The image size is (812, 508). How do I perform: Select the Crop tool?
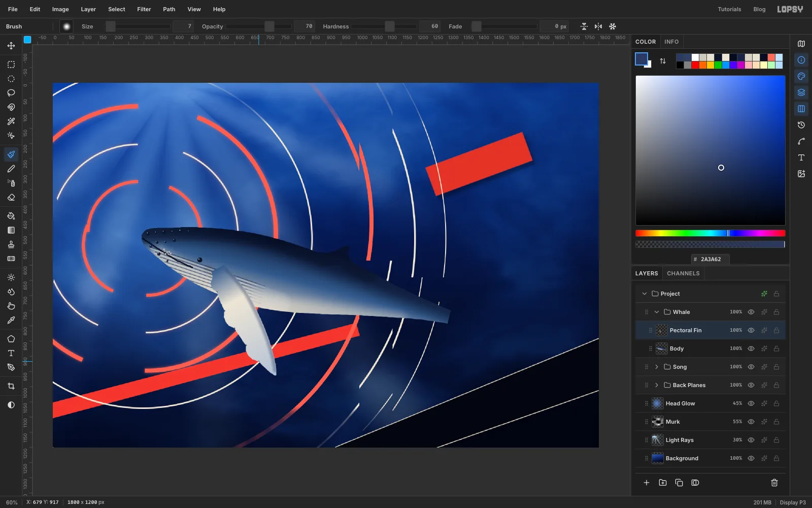tap(11, 386)
